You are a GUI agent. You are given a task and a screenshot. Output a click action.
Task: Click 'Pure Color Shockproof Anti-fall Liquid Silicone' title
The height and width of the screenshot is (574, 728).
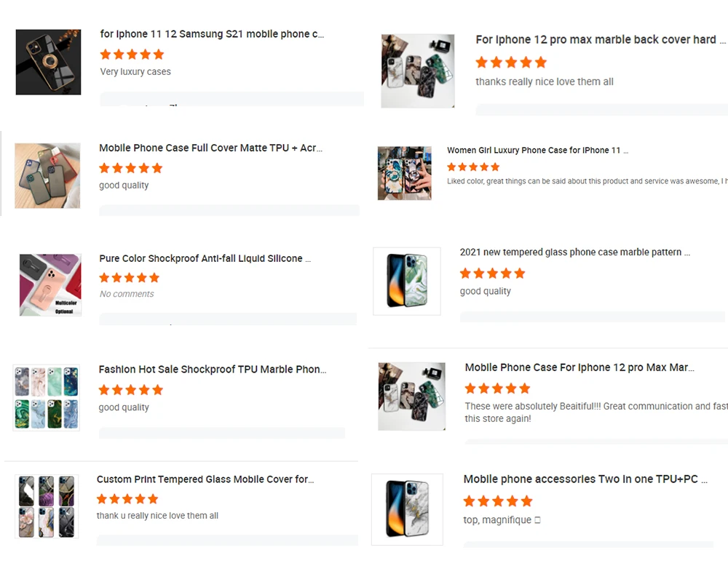(205, 258)
